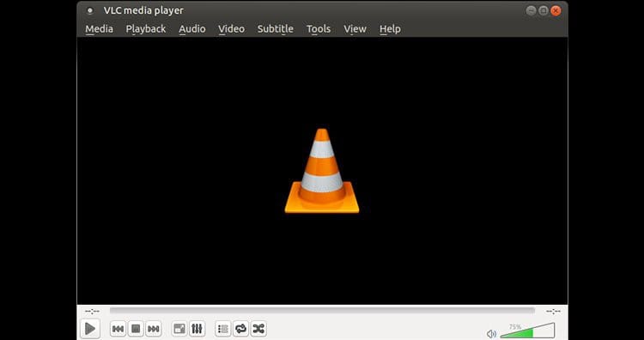Stop playback with the stop button
This screenshot has width=644, height=340.
coord(136,329)
